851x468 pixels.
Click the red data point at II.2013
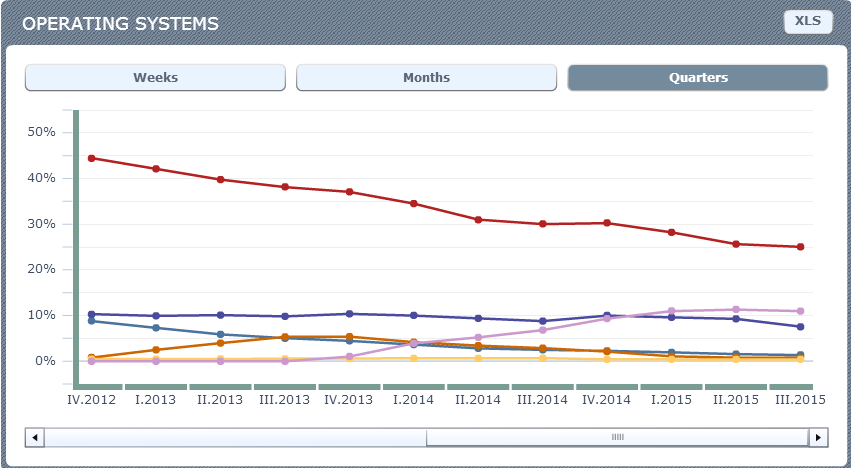pyautogui.click(x=221, y=180)
